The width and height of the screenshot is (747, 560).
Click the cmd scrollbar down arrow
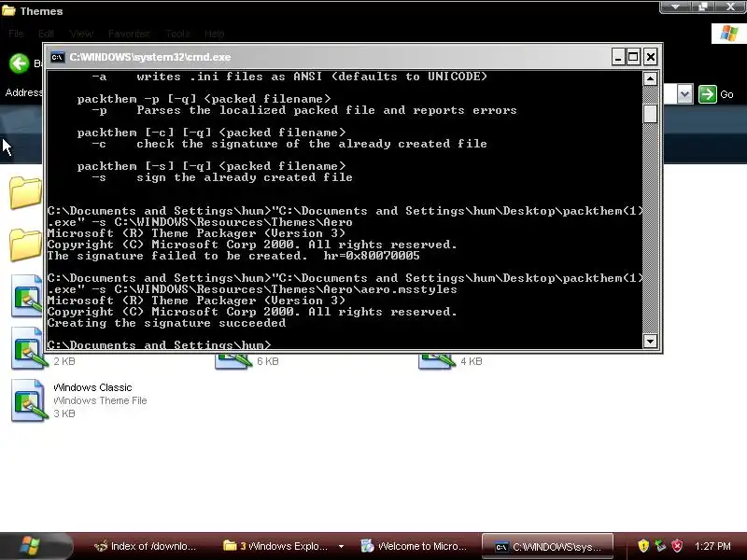pos(650,341)
